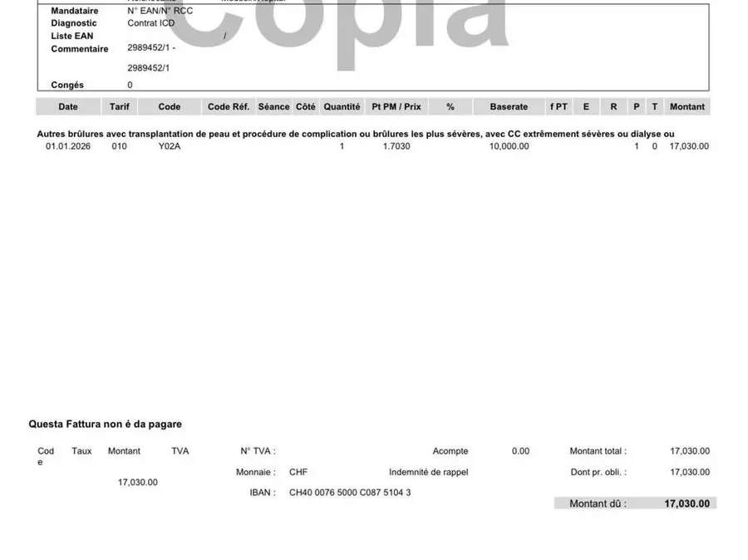Select the CHF currency value
Image resolution: width=748 pixels, height=560 pixels.
298,472
